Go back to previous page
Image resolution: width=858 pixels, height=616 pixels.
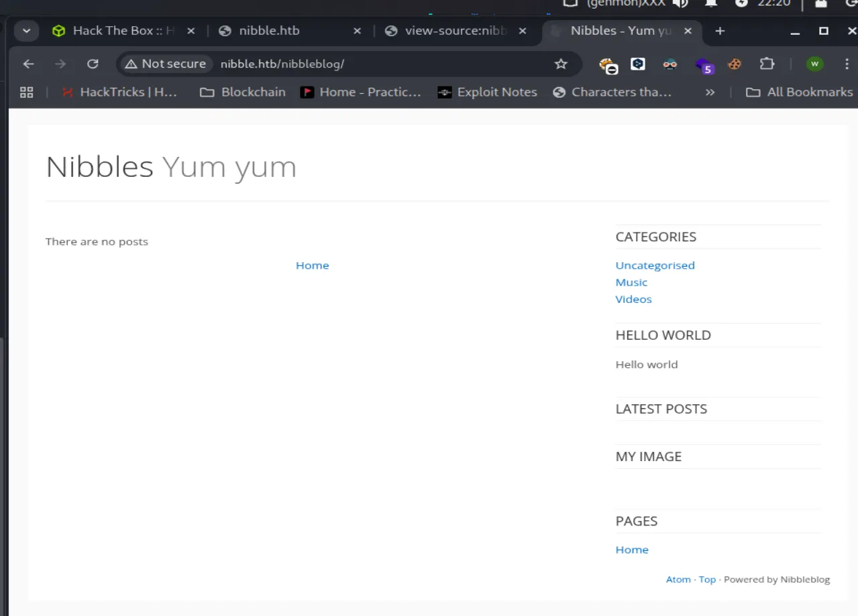[28, 64]
